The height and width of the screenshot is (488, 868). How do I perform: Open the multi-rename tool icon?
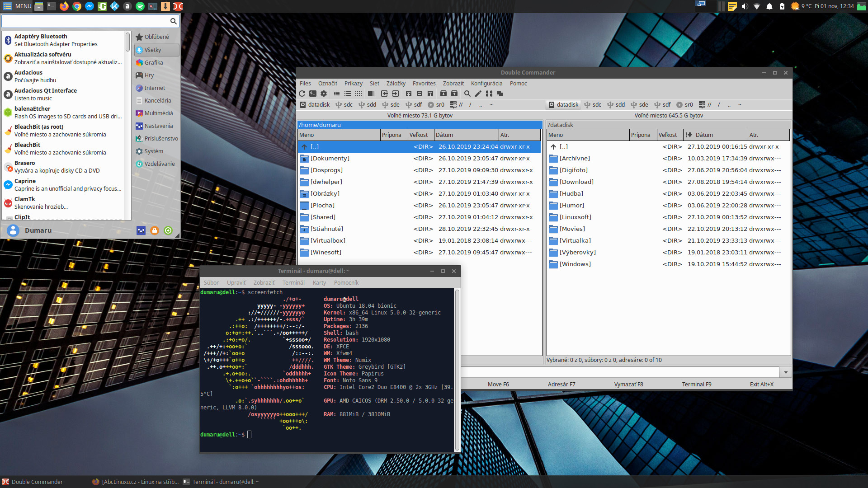click(x=489, y=94)
